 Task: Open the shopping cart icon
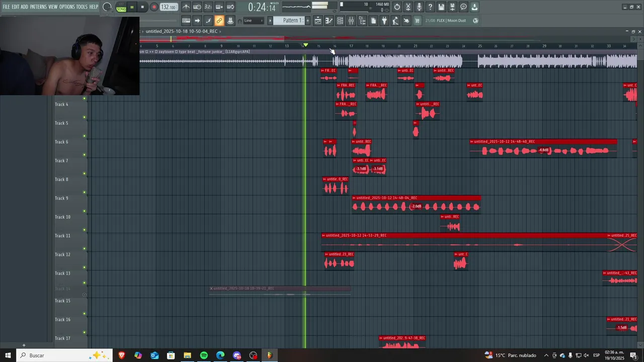(x=418, y=21)
